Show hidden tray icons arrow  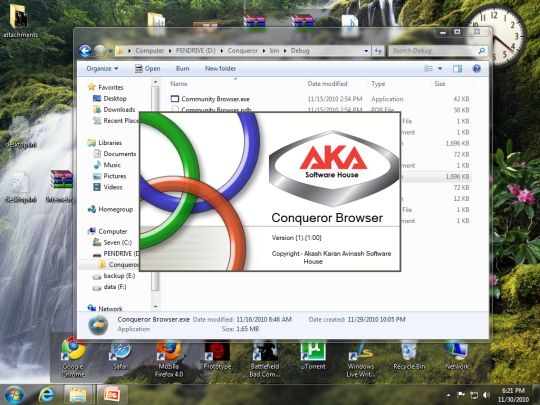(x=448, y=395)
